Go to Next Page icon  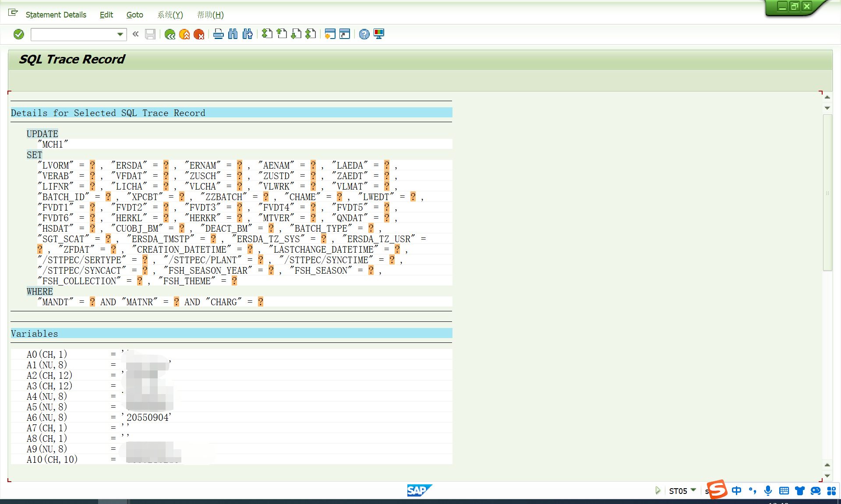pyautogui.click(x=296, y=34)
